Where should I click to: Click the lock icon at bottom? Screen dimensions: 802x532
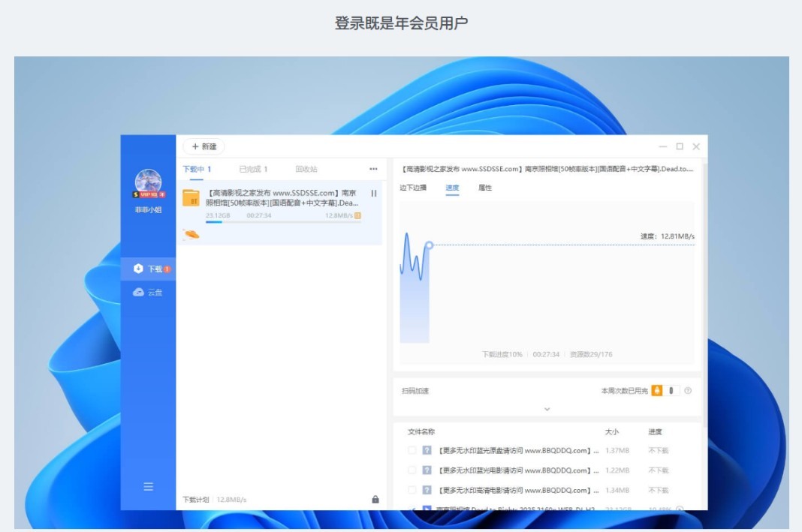[375, 499]
